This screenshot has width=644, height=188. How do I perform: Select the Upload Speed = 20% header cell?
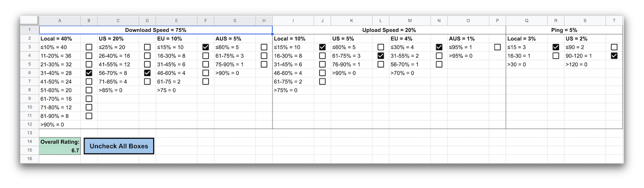pyautogui.click(x=389, y=30)
